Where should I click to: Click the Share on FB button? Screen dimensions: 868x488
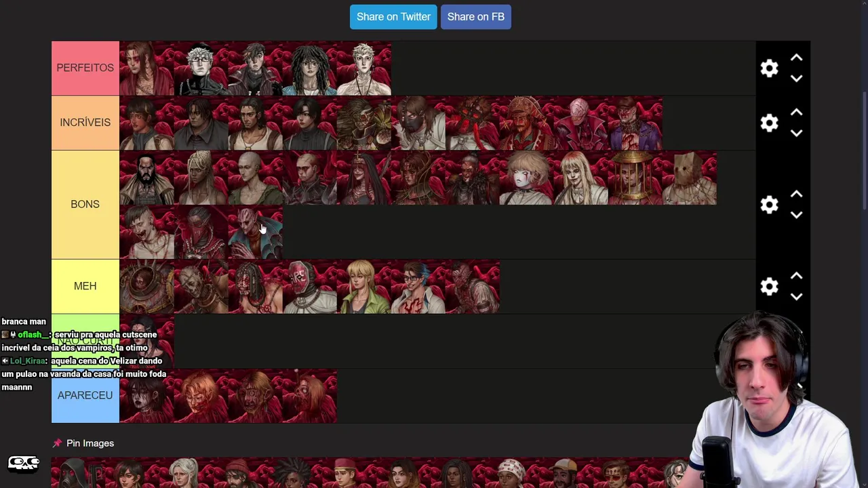coord(476,17)
